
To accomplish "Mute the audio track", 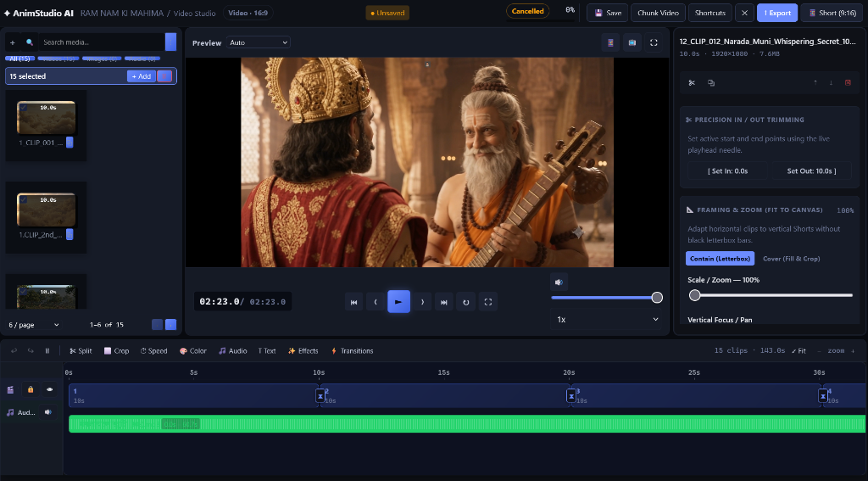I will 48,412.
